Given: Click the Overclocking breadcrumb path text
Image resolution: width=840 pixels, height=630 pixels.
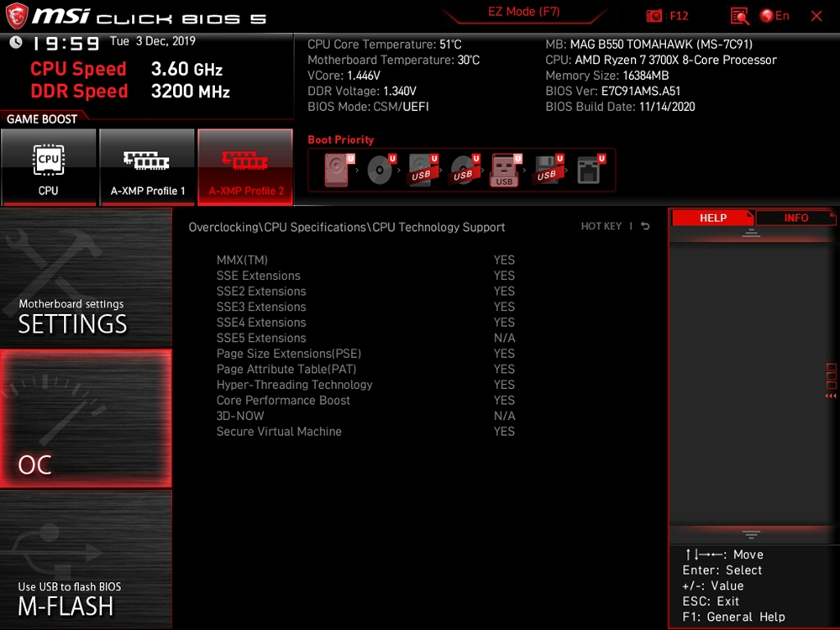Looking at the screenshot, I should point(347,227).
